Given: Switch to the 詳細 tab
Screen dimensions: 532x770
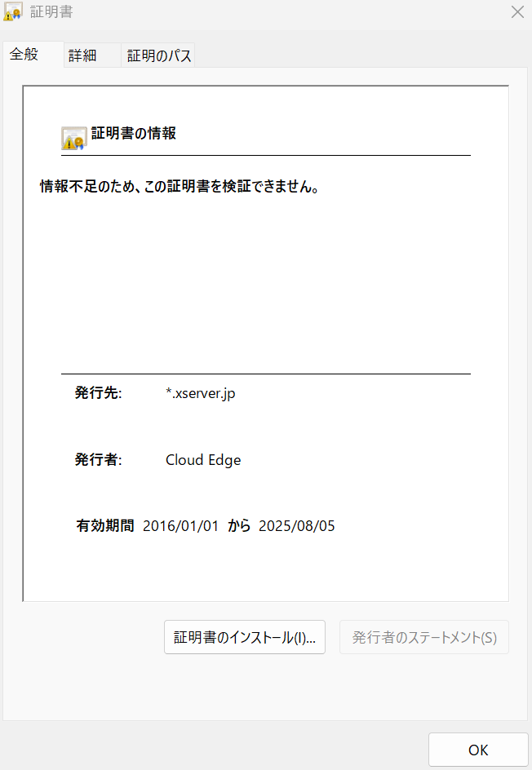Looking at the screenshot, I should (92, 55).
